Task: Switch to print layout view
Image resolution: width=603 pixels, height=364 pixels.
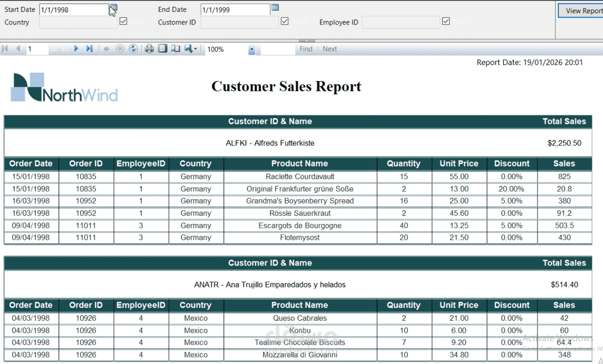Action: (x=163, y=49)
